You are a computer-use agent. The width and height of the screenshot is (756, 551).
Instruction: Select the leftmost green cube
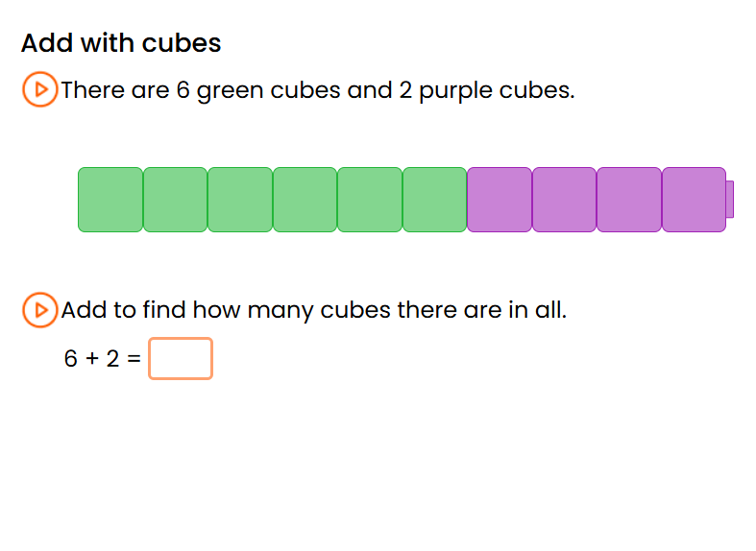(110, 200)
